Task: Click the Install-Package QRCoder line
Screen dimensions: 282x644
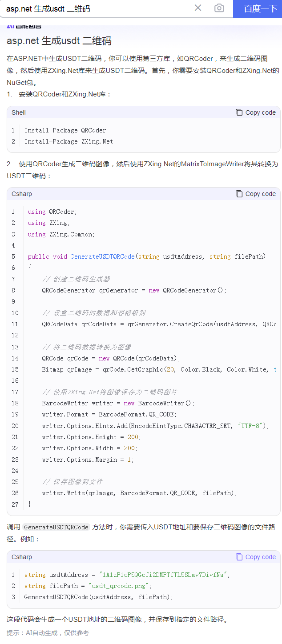Action: [65, 130]
